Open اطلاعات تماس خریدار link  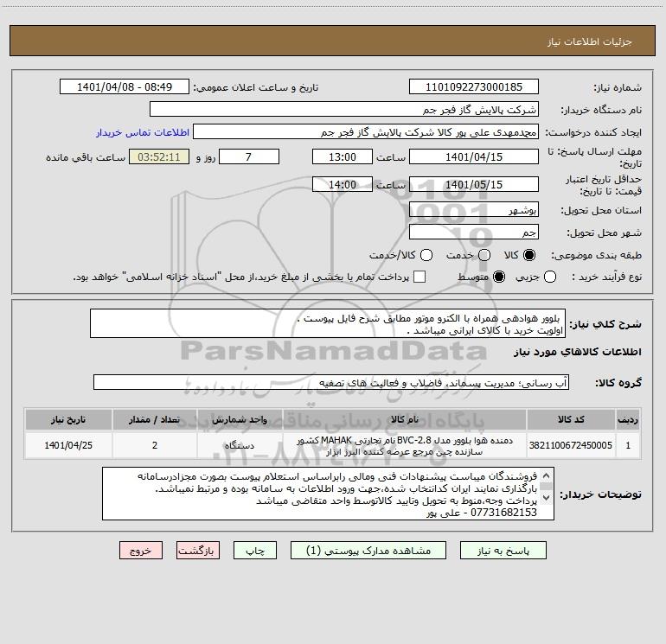coord(143,132)
